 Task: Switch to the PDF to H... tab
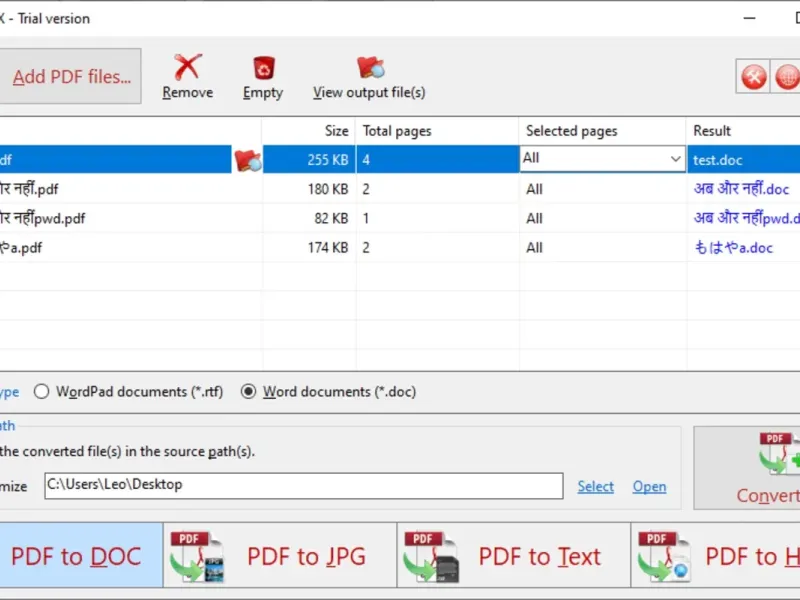tap(715, 556)
